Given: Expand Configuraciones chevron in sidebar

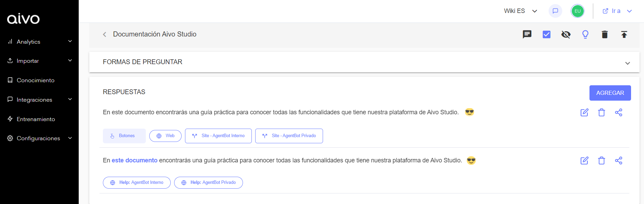Looking at the screenshot, I should pos(70,138).
